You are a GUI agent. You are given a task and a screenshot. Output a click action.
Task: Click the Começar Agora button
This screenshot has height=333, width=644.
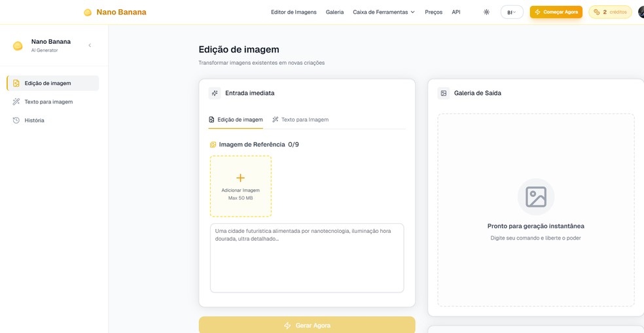[x=556, y=12]
